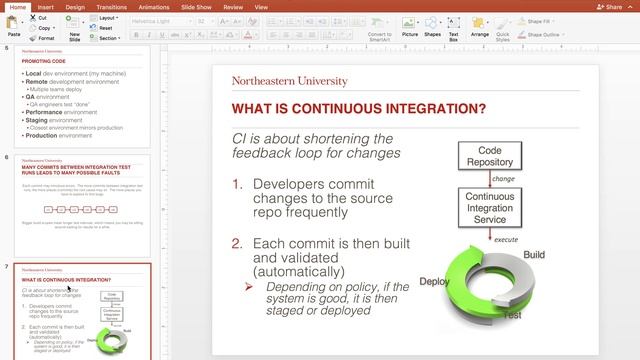Click the Share button label
The width and height of the screenshot is (640, 360).
[614, 7]
